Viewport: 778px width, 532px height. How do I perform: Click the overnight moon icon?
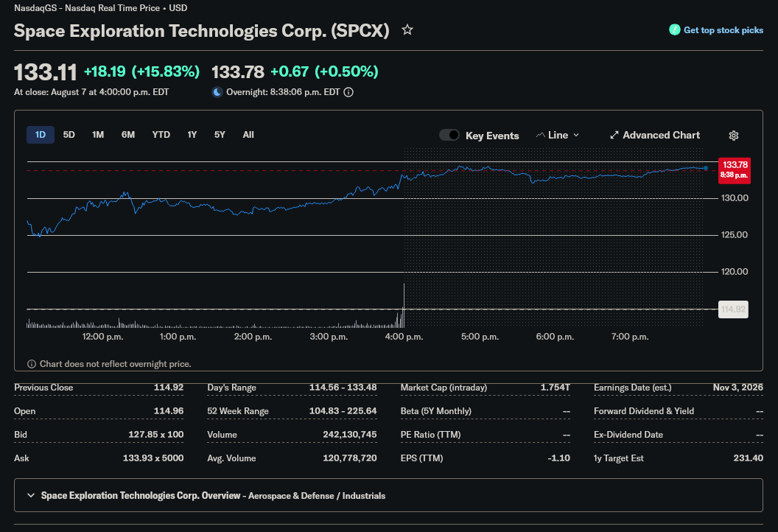click(217, 92)
